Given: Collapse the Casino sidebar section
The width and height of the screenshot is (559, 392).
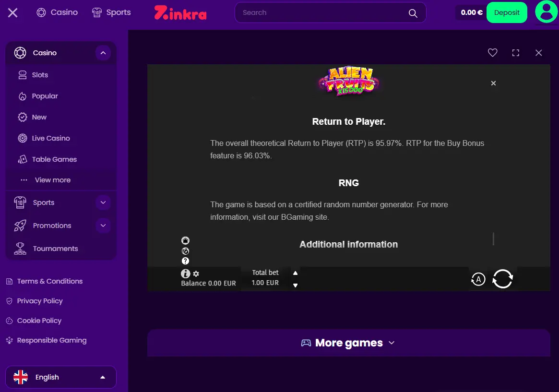Looking at the screenshot, I should click(x=103, y=53).
